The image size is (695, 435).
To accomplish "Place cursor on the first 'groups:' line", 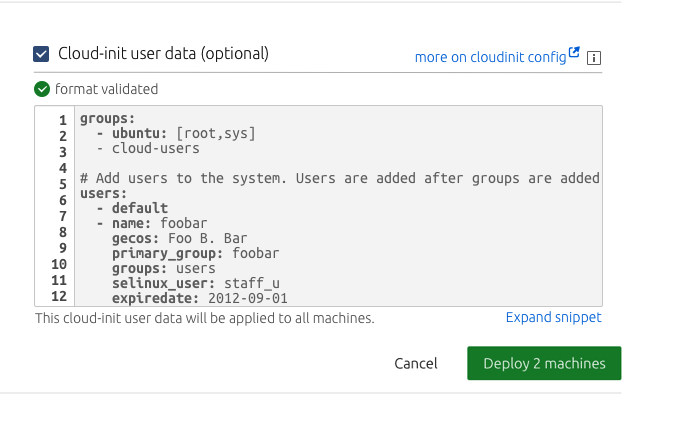I will click(107, 119).
